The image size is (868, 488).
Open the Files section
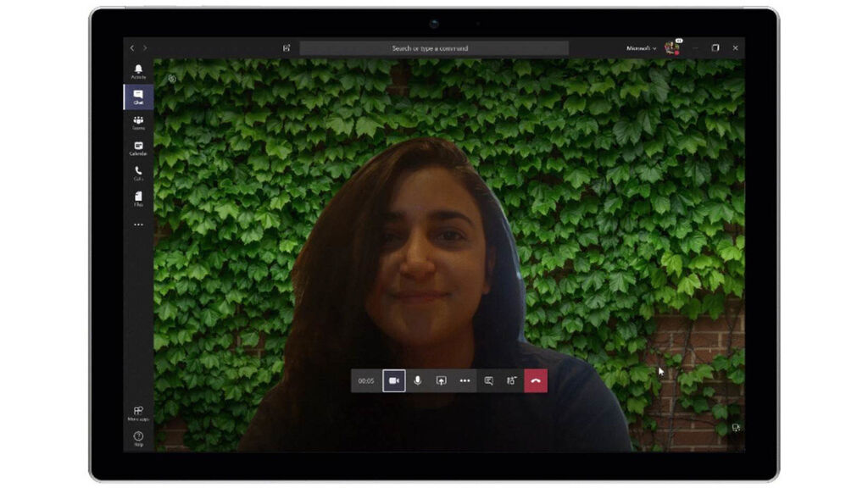(138, 198)
